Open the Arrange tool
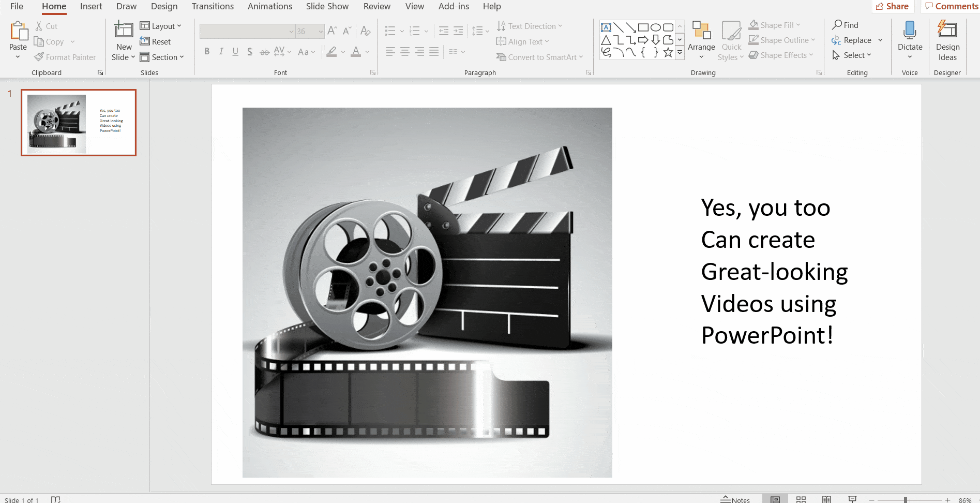The height and width of the screenshot is (503, 980). 701,36
